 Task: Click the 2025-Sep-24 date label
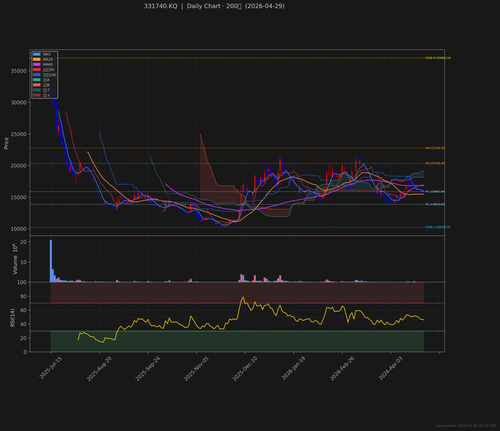click(x=147, y=369)
